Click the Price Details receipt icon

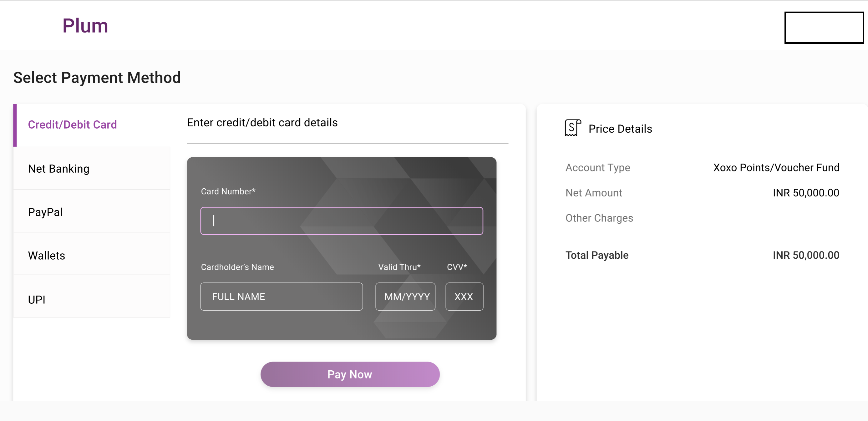572,128
